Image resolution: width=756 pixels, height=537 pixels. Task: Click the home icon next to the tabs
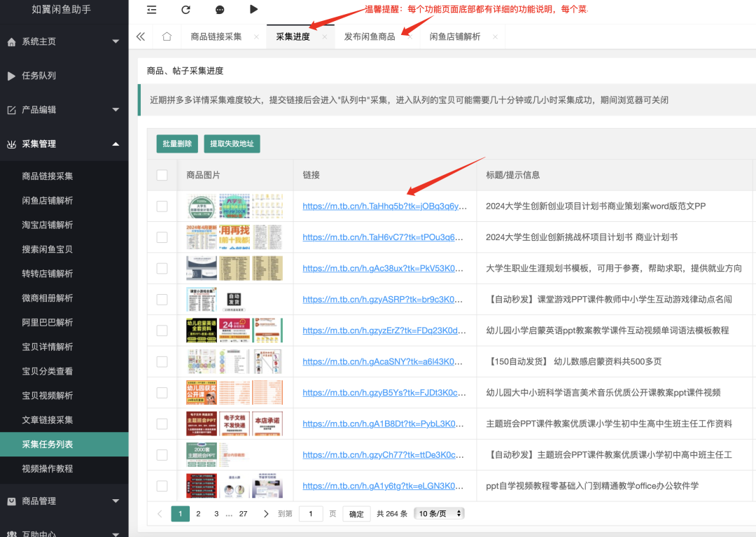[165, 35]
